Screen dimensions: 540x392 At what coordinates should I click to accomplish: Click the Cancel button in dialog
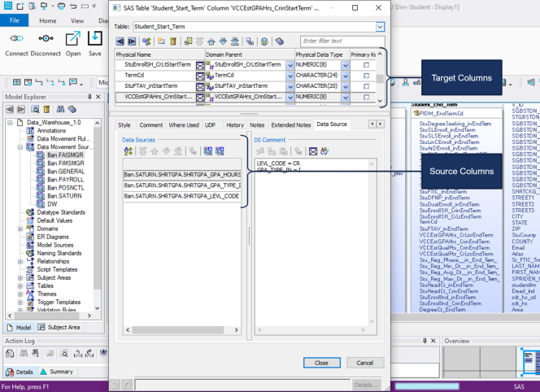tap(364, 363)
